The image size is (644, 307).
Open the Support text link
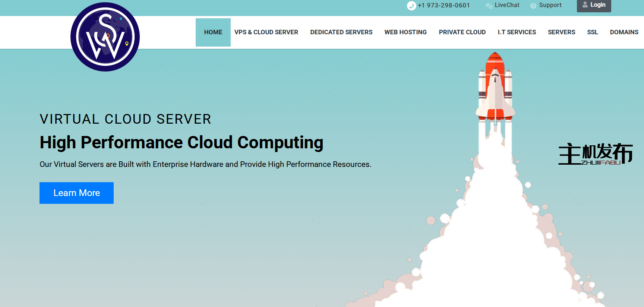click(x=550, y=5)
